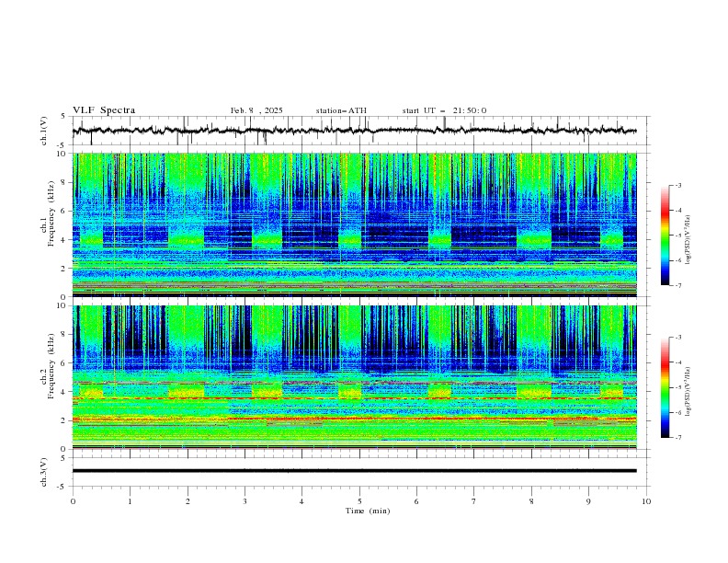Click time axis tick label "2"
The width and height of the screenshot is (728, 563).
[188, 501]
